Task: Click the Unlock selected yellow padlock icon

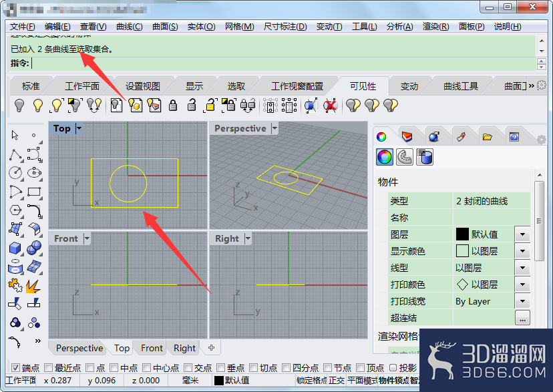Action: (210, 106)
